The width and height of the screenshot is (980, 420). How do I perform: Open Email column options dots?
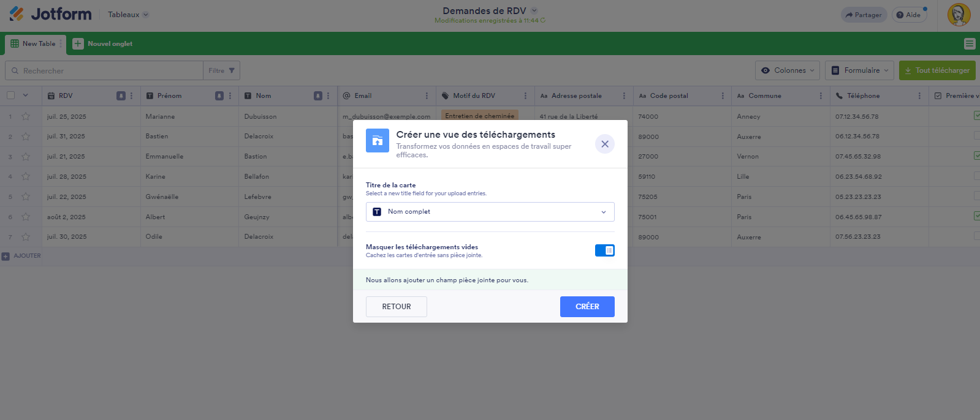pyautogui.click(x=427, y=96)
